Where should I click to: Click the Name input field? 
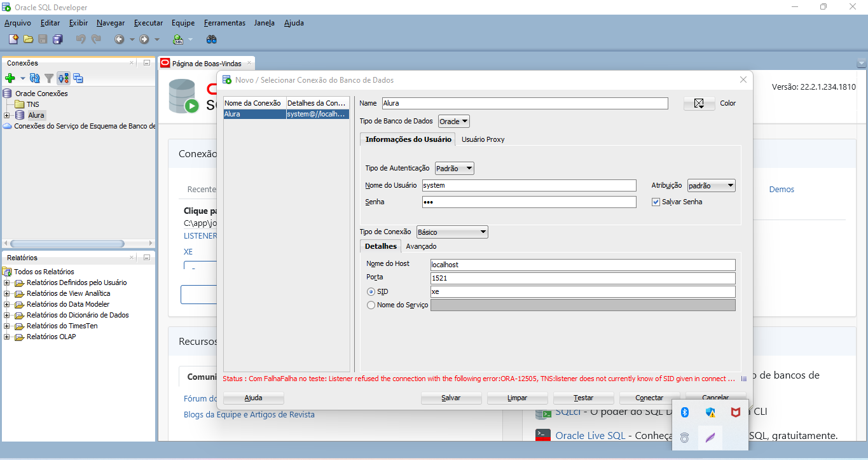[x=525, y=103]
